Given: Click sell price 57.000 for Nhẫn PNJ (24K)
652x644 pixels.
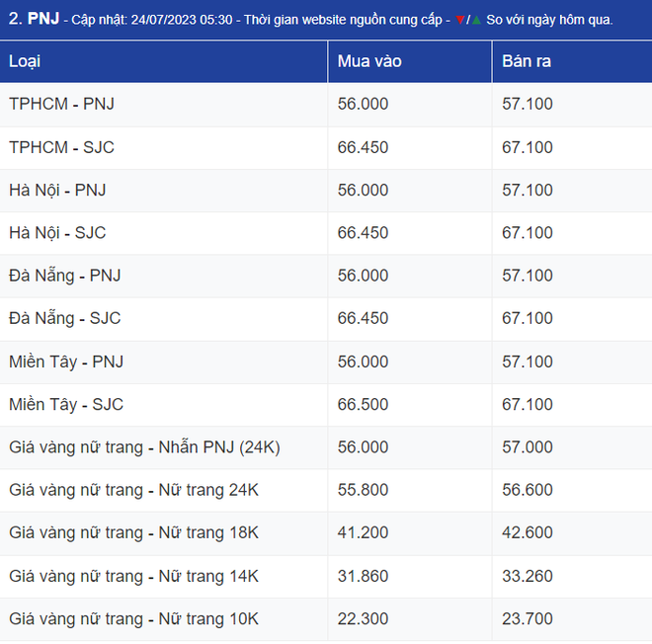Looking at the screenshot, I should 528,447.
